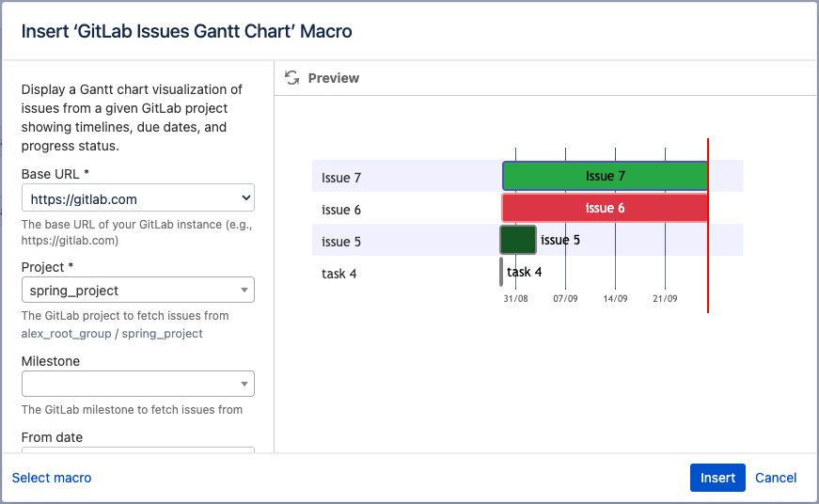This screenshot has height=504, width=819.
Task: Open the Base URL dropdown
Action: tap(137, 198)
